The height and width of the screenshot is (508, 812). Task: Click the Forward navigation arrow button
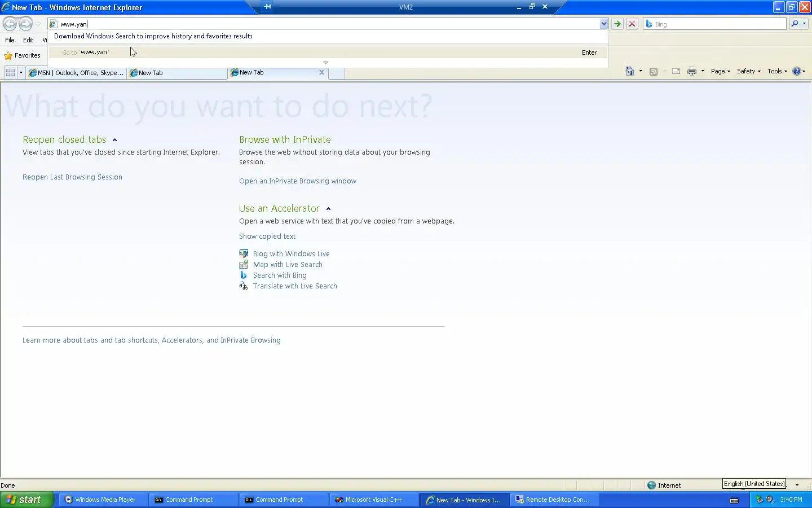point(25,24)
